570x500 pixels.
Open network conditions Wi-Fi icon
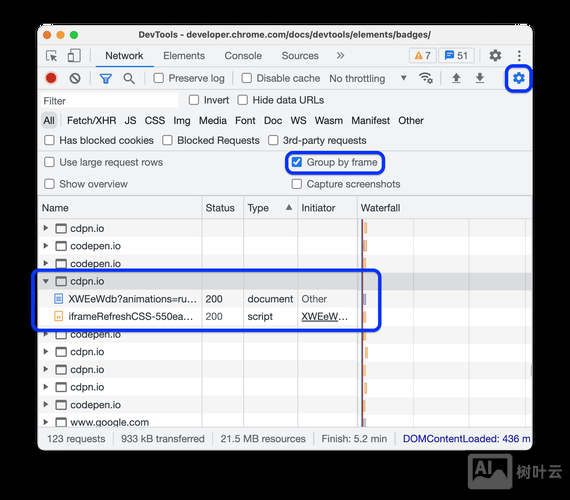pos(426,78)
